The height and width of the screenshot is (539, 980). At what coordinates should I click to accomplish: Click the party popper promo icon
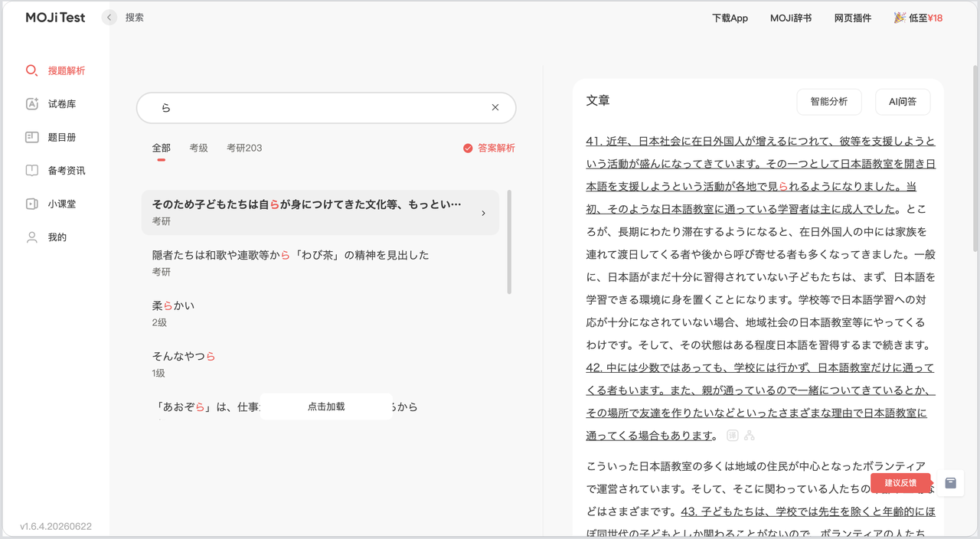[900, 18]
